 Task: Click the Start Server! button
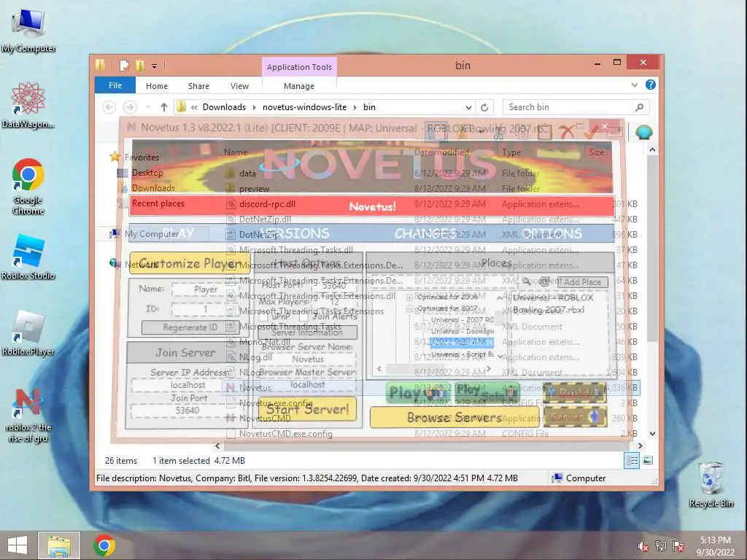click(308, 410)
